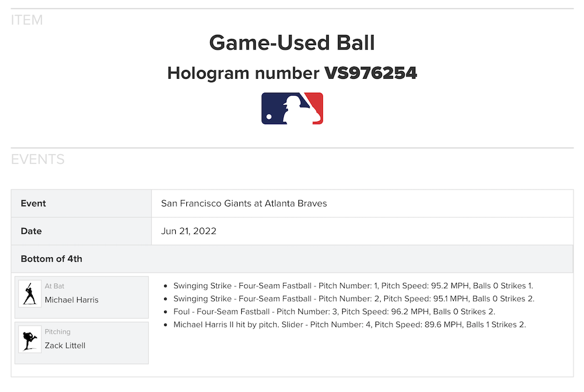Click the MLB logo

pyautogui.click(x=292, y=108)
